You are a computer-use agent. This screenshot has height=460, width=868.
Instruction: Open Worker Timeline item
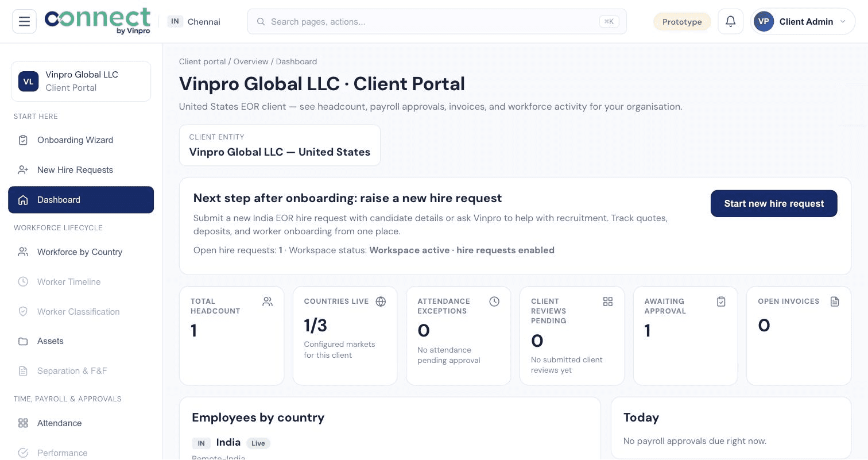(81, 282)
